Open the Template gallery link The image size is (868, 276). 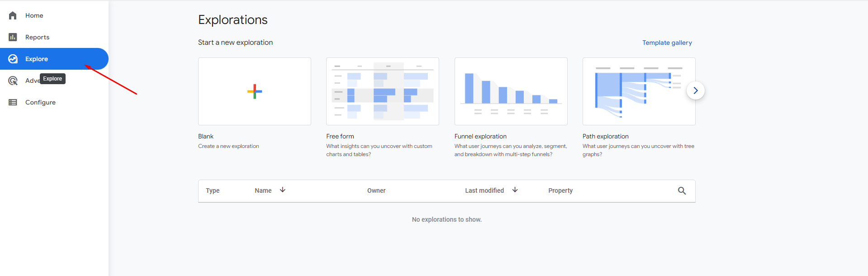click(667, 43)
